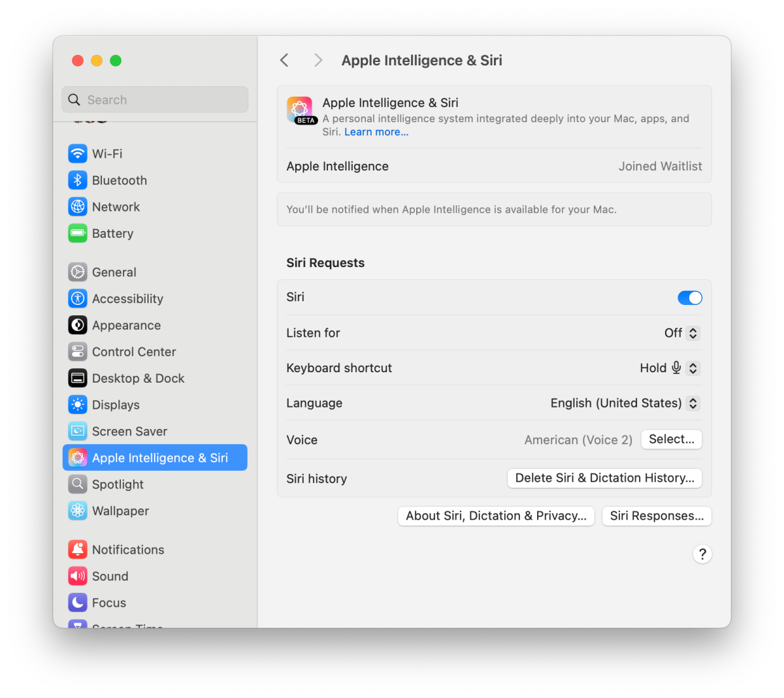Click the Keyboard shortcut row label

339,368
